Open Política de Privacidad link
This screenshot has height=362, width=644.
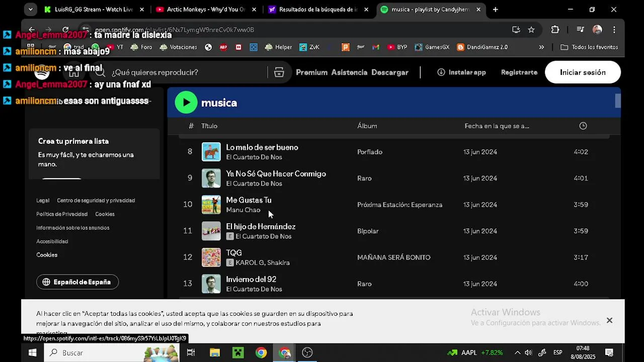62,214
